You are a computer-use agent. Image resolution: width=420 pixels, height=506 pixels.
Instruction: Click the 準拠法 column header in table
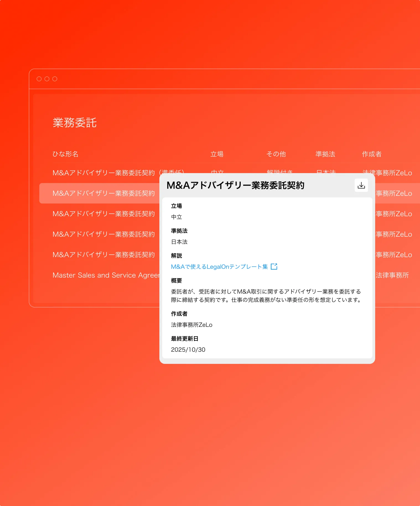325,154
